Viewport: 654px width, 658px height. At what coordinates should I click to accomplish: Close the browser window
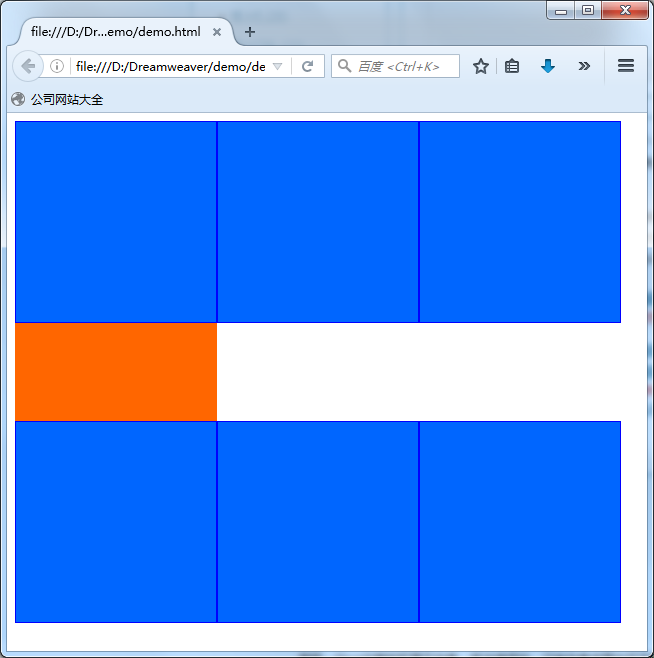click(x=625, y=11)
